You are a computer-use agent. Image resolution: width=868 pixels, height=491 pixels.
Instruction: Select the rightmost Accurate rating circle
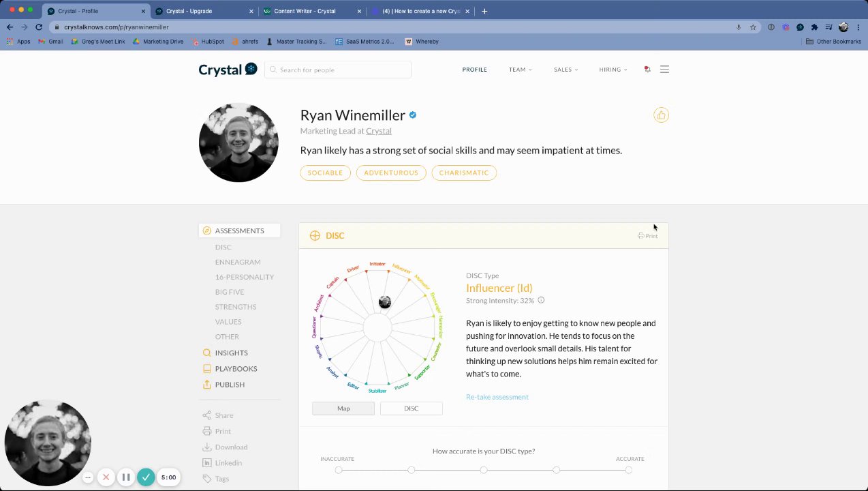point(628,470)
